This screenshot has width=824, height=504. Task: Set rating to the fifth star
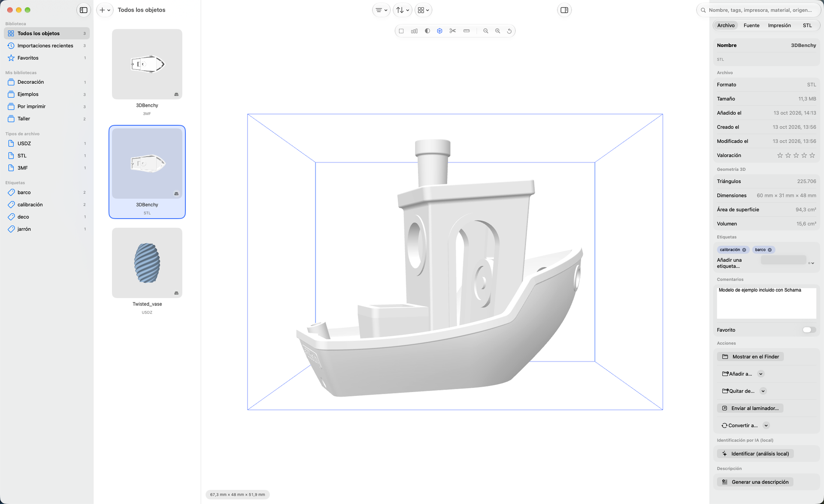812,155
